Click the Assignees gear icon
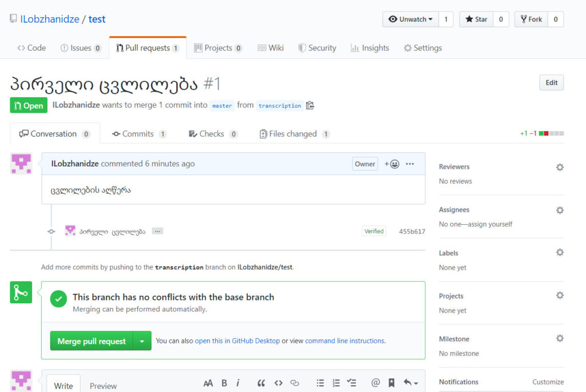This screenshot has height=392, width=586. tap(560, 210)
